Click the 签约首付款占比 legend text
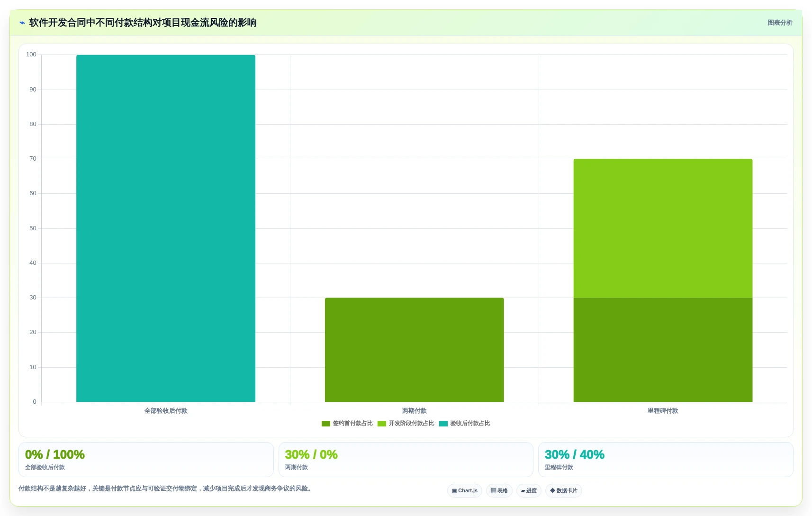812x516 pixels. click(352, 424)
